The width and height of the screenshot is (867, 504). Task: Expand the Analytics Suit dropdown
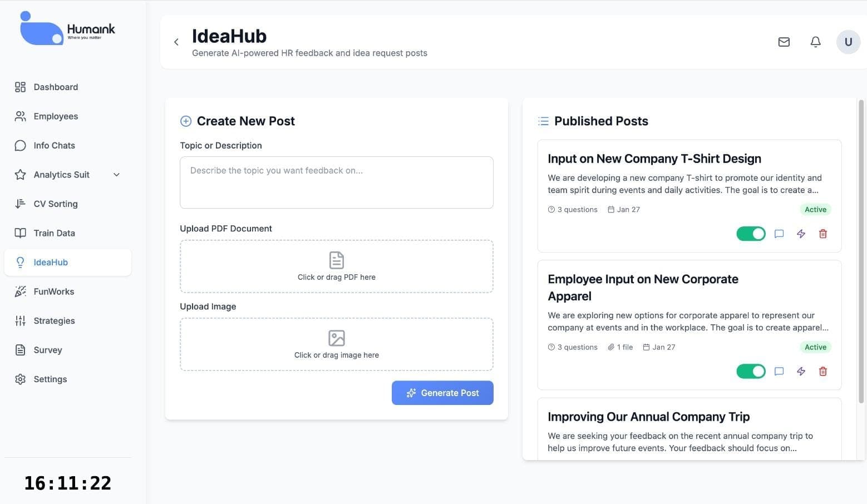click(116, 174)
